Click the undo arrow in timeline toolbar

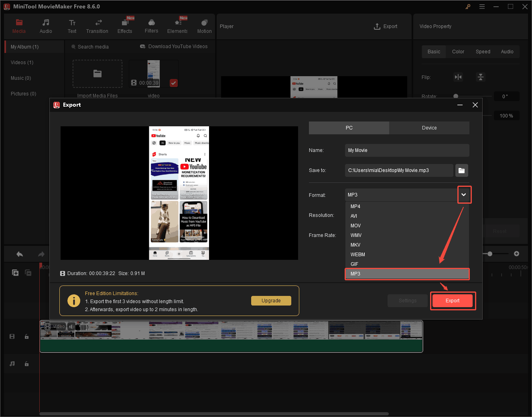20,254
